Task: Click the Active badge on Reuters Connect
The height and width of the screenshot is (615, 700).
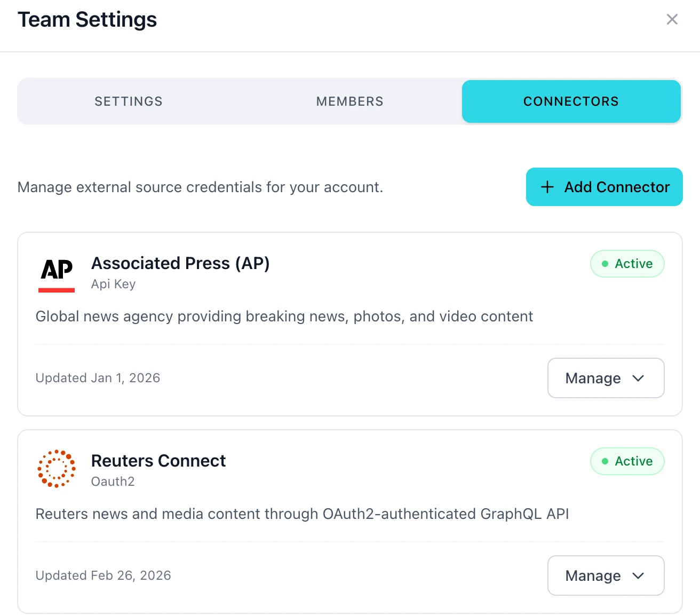Action: (627, 461)
